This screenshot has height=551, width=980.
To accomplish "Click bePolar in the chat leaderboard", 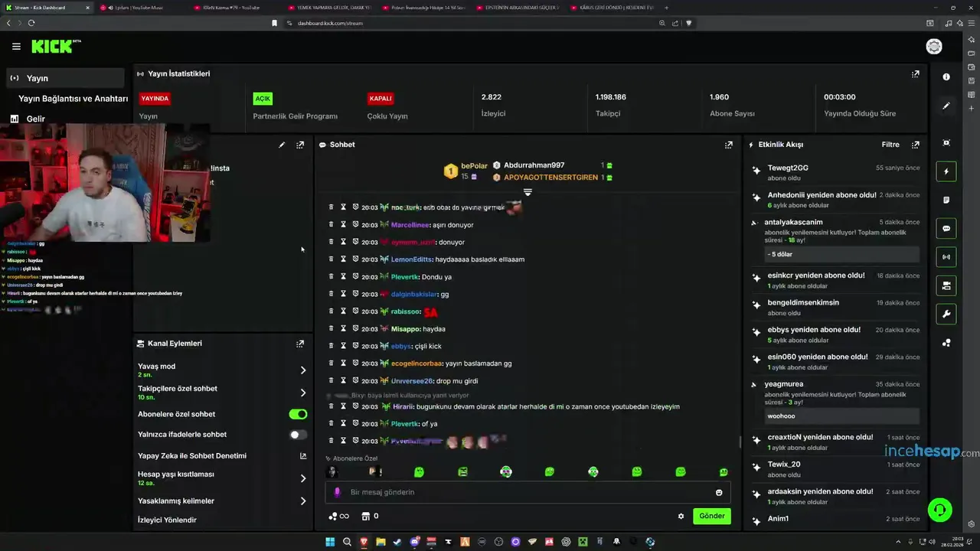I will [474, 166].
